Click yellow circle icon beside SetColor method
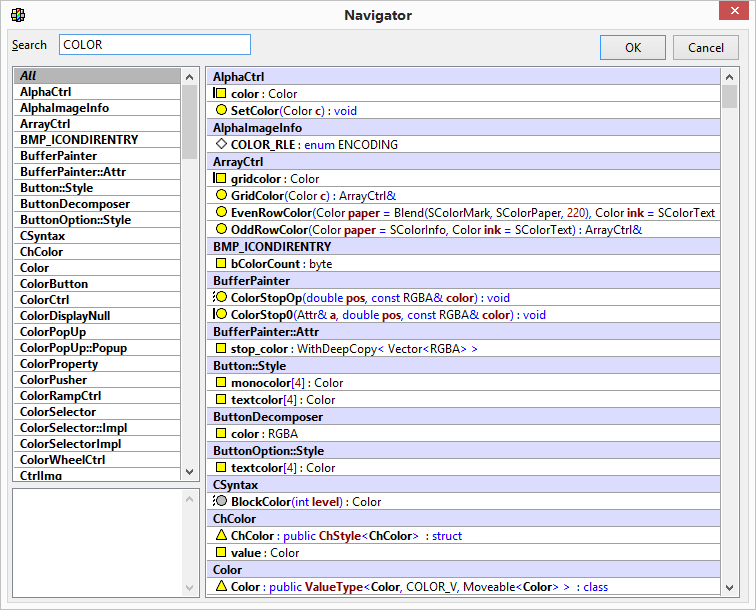Image resolution: width=756 pixels, height=610 pixels. click(221, 111)
